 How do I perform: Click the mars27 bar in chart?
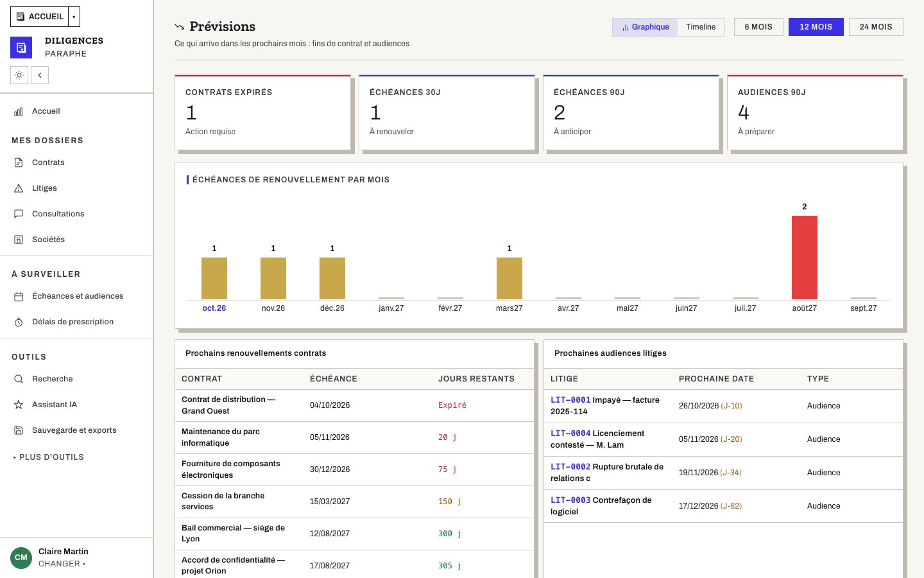pos(509,278)
